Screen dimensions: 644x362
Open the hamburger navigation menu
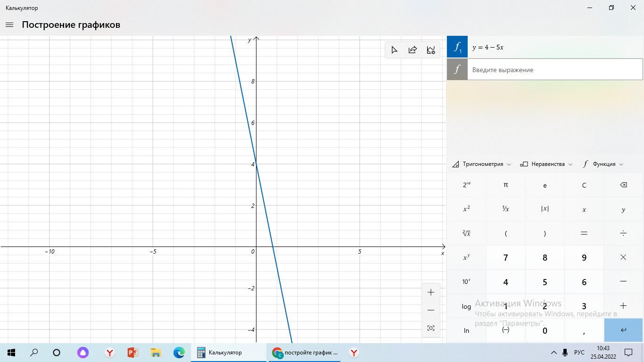point(9,25)
